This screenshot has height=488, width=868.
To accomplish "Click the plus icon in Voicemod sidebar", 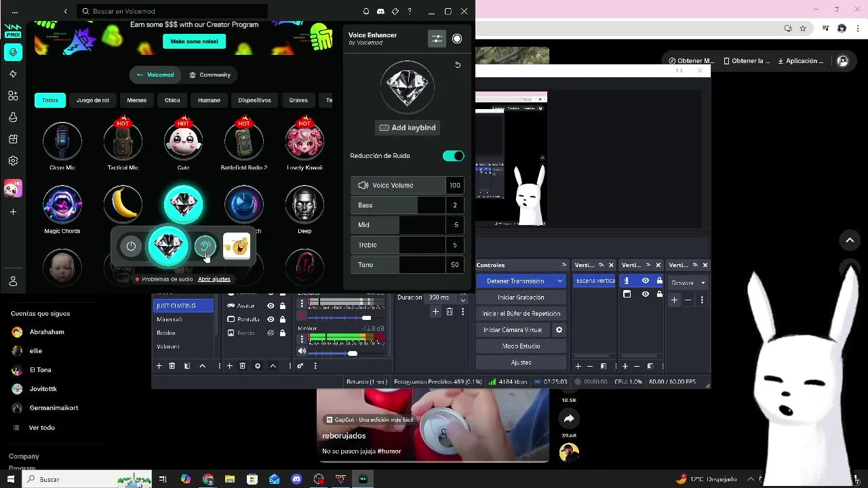I will click(14, 211).
